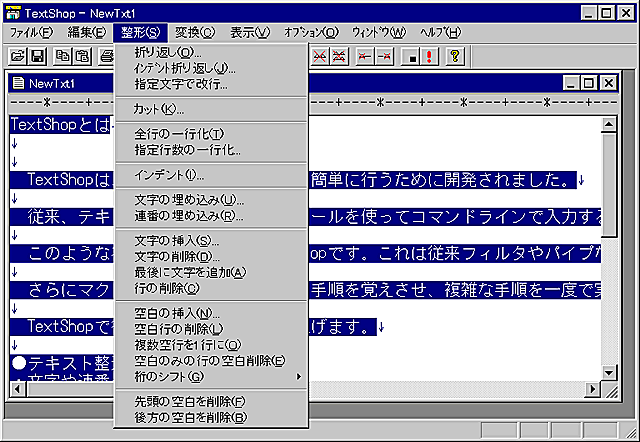Screen dimensions: 640x442
Task: Click the line containing 手順を覚えさせ
Action: tap(455, 290)
